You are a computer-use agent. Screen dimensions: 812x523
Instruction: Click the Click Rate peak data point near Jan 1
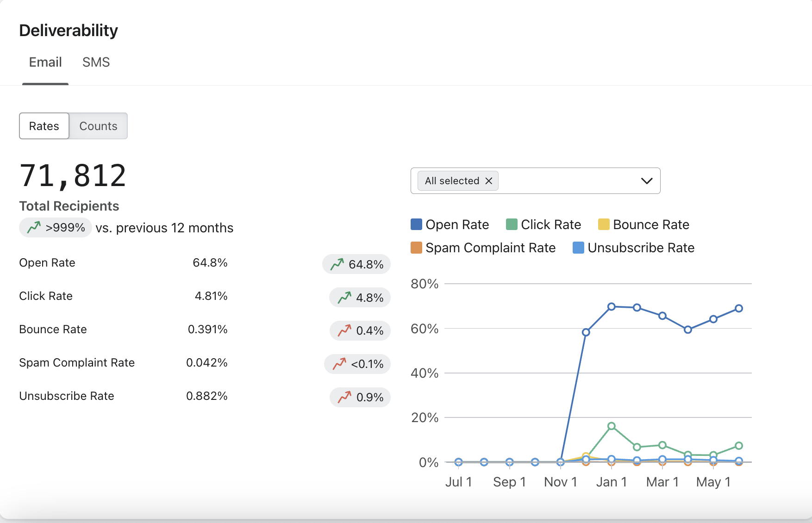(612, 426)
